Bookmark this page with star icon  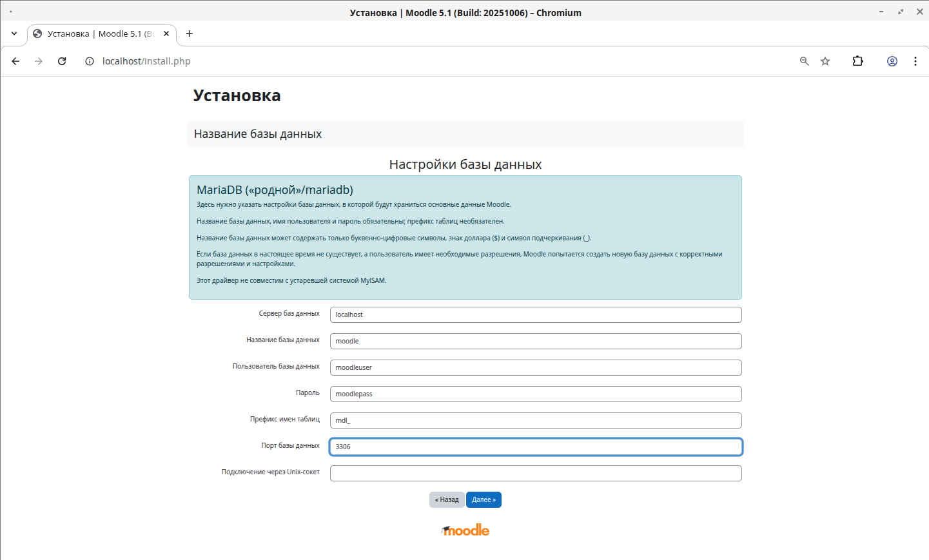[x=825, y=61]
